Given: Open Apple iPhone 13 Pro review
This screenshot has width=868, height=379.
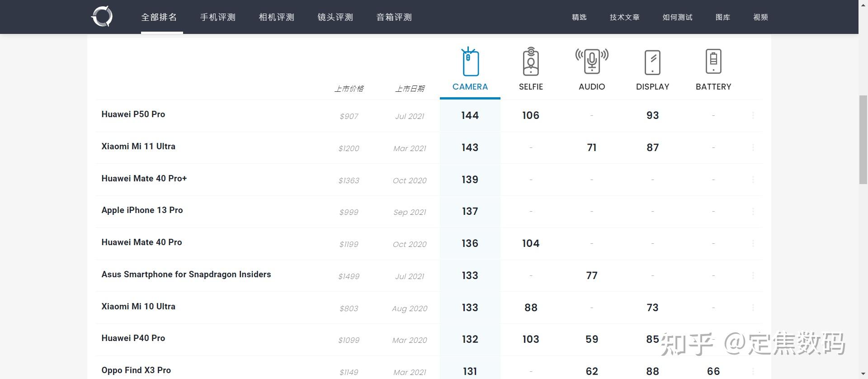Looking at the screenshot, I should coord(142,210).
